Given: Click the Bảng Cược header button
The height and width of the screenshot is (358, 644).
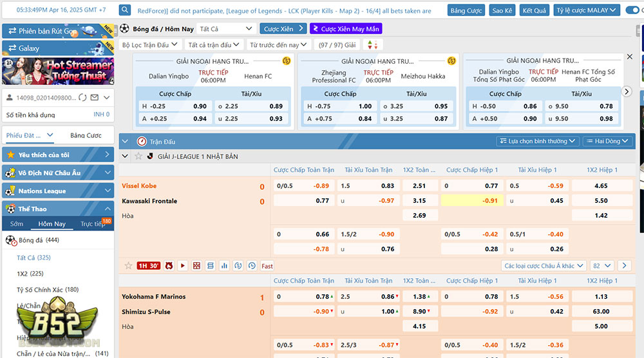Looking at the screenshot, I should 466,10.
